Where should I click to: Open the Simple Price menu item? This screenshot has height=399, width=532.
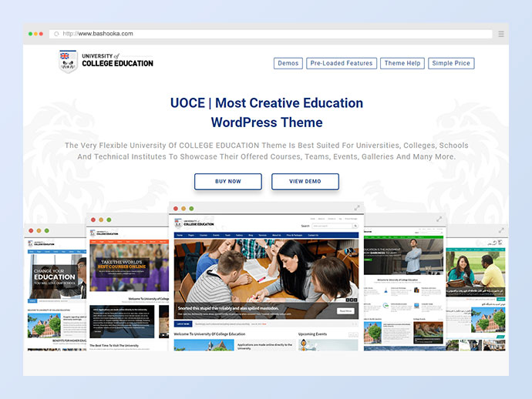click(x=451, y=63)
